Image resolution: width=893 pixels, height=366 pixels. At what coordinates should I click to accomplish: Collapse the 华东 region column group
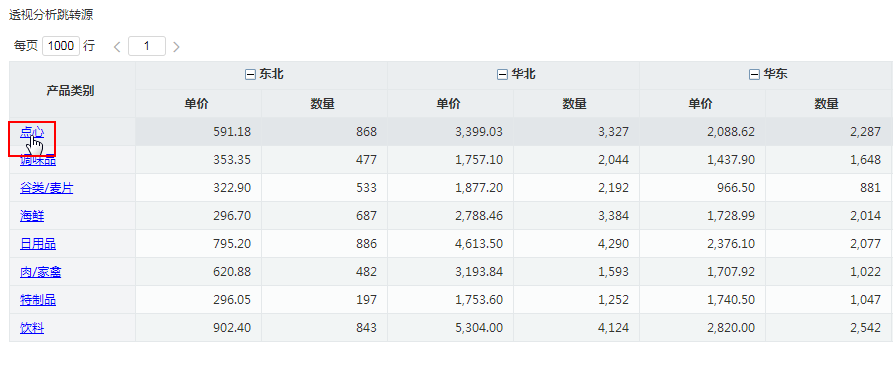[x=755, y=75]
